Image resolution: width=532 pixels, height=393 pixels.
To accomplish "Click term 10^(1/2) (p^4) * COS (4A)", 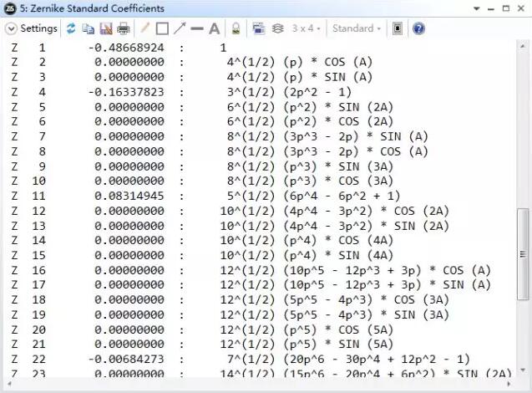I will [x=307, y=241].
